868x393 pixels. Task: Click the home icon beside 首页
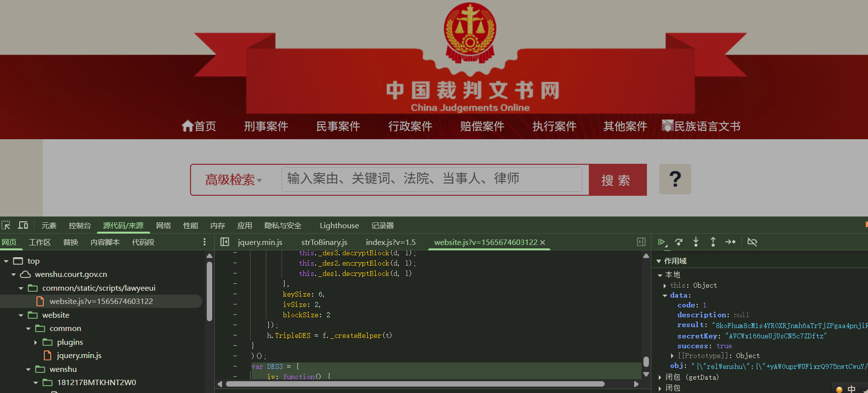click(x=187, y=126)
